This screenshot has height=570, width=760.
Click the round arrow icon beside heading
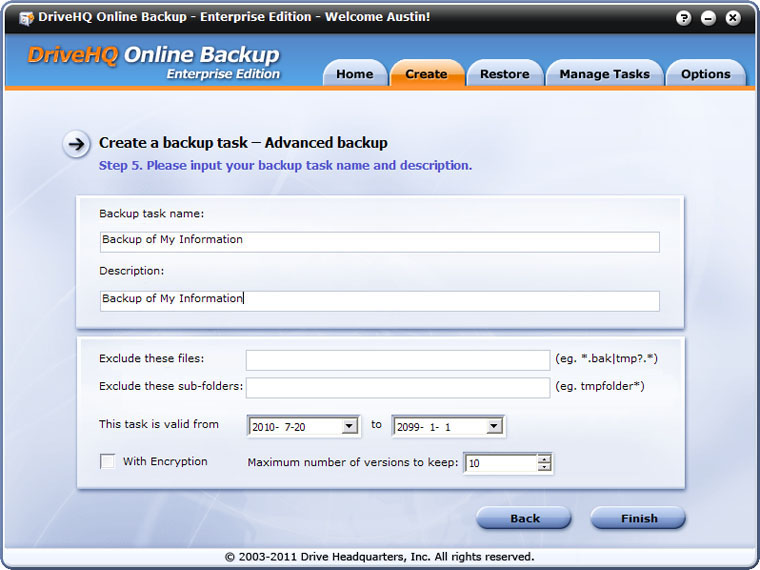click(x=76, y=144)
